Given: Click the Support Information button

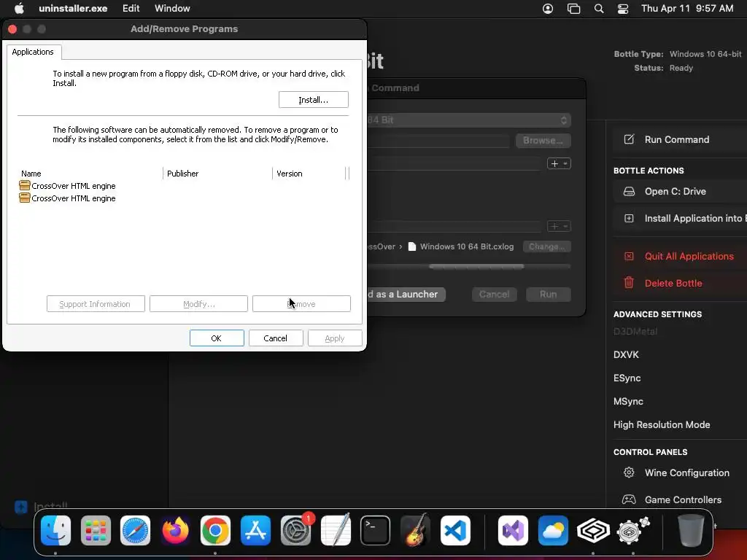Looking at the screenshot, I should (96, 304).
